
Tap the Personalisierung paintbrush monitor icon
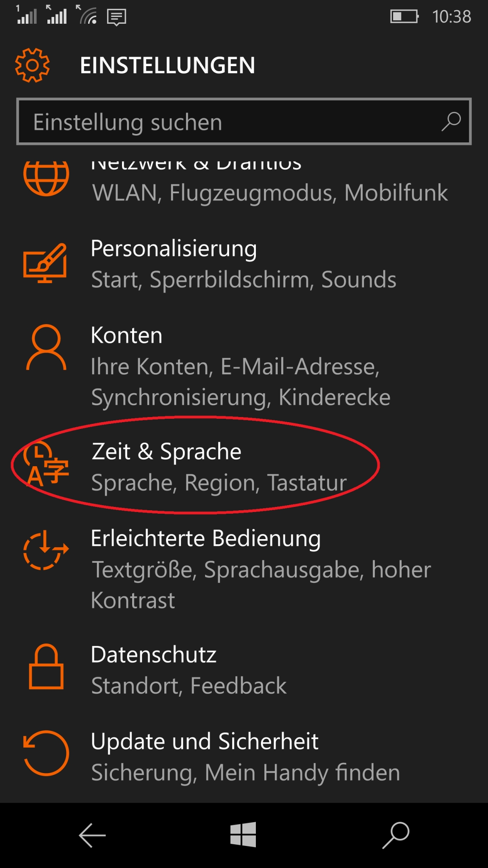[45, 263]
